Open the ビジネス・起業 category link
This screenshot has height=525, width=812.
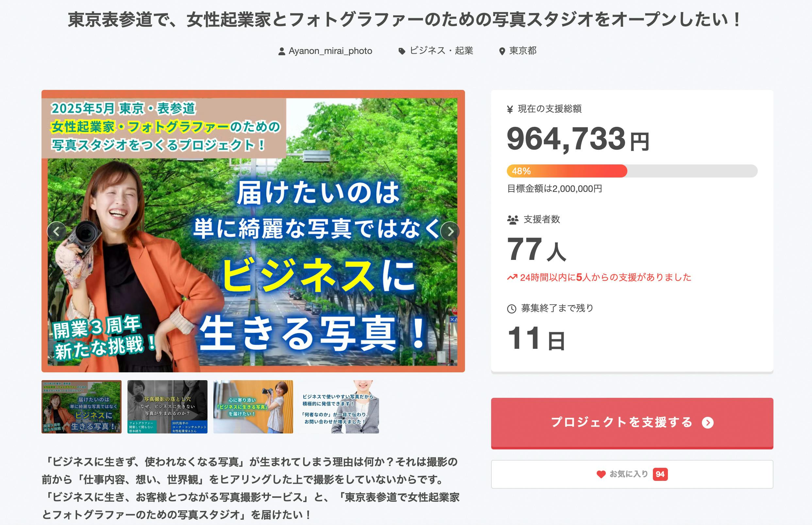pos(441,51)
